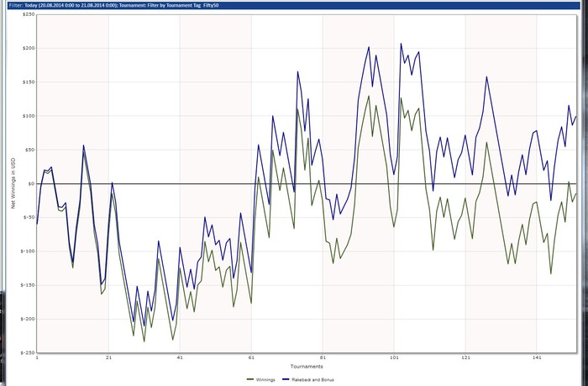Click tournament tick label 41 on x-axis
The height and width of the screenshot is (386, 588).
click(180, 357)
